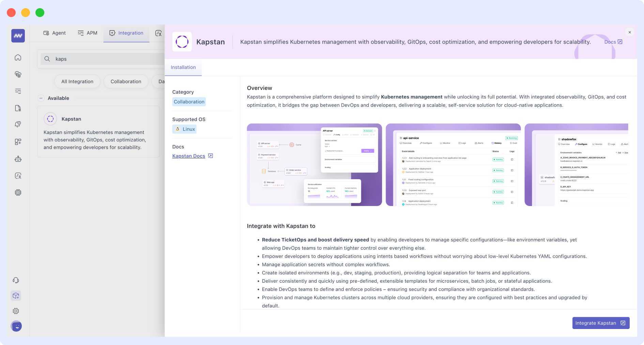Select the Integration tab

click(x=126, y=33)
